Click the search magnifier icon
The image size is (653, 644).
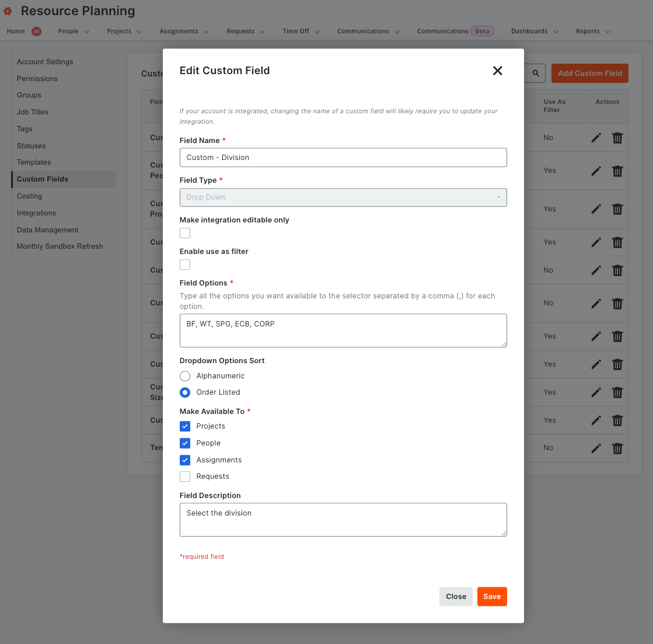pos(536,74)
